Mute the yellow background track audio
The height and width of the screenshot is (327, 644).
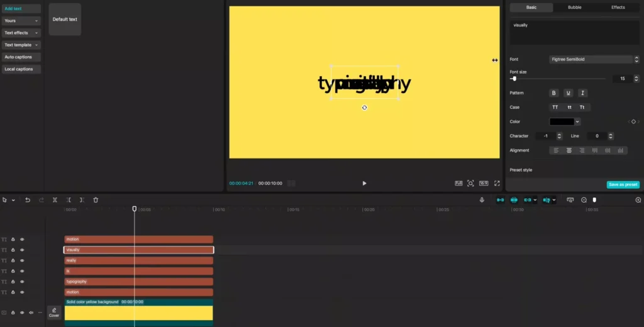point(31,313)
